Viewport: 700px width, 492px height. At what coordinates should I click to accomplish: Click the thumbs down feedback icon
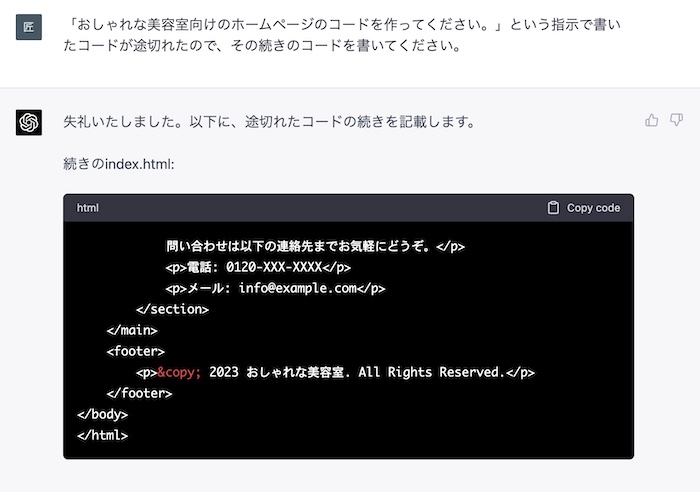pyautogui.click(x=676, y=120)
